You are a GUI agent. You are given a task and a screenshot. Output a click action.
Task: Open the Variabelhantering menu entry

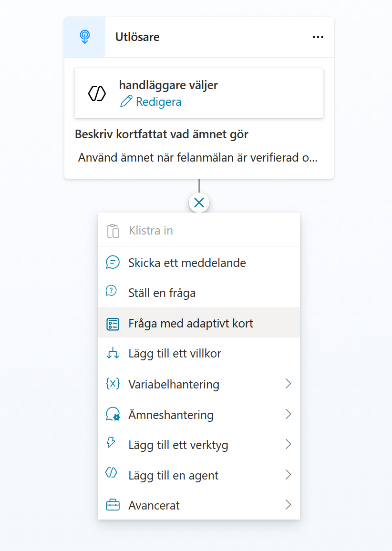pyautogui.click(x=199, y=384)
